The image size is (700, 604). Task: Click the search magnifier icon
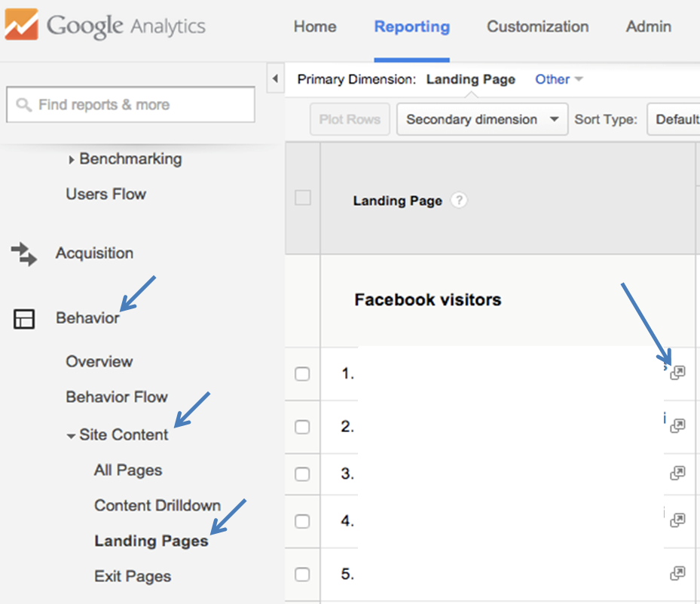tap(23, 105)
